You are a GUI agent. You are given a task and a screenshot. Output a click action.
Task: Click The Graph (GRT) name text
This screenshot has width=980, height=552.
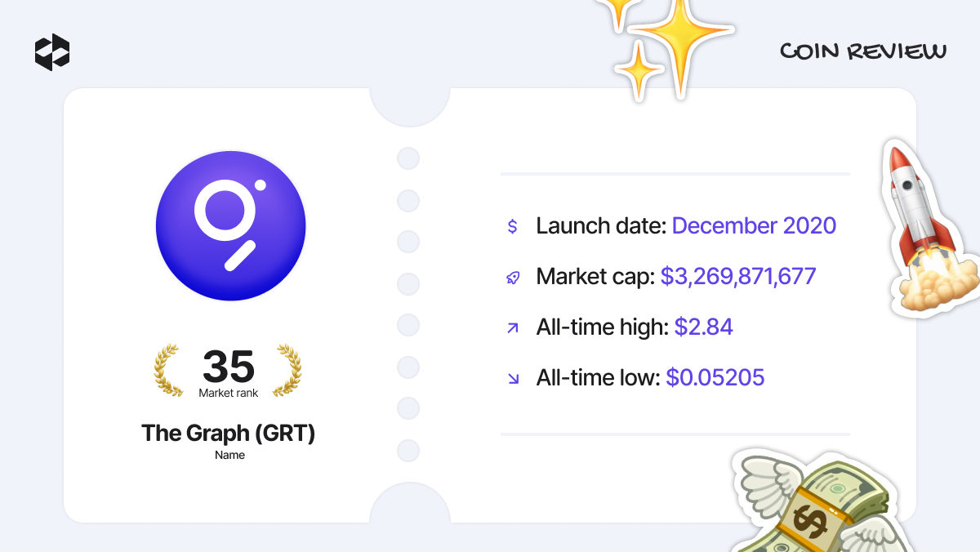point(229,433)
